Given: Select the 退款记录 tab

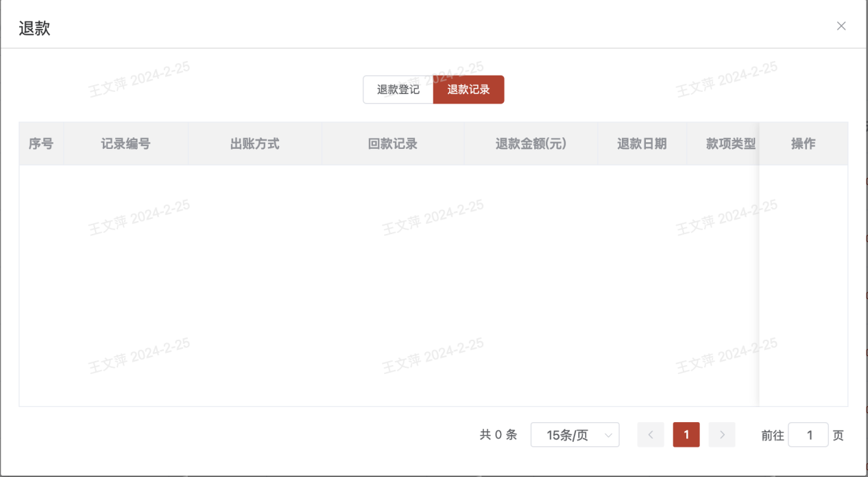Looking at the screenshot, I should tap(469, 90).
